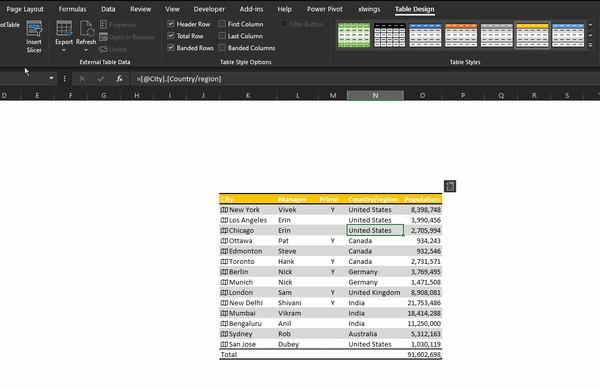
Task: Select column N header
Action: coord(375,95)
